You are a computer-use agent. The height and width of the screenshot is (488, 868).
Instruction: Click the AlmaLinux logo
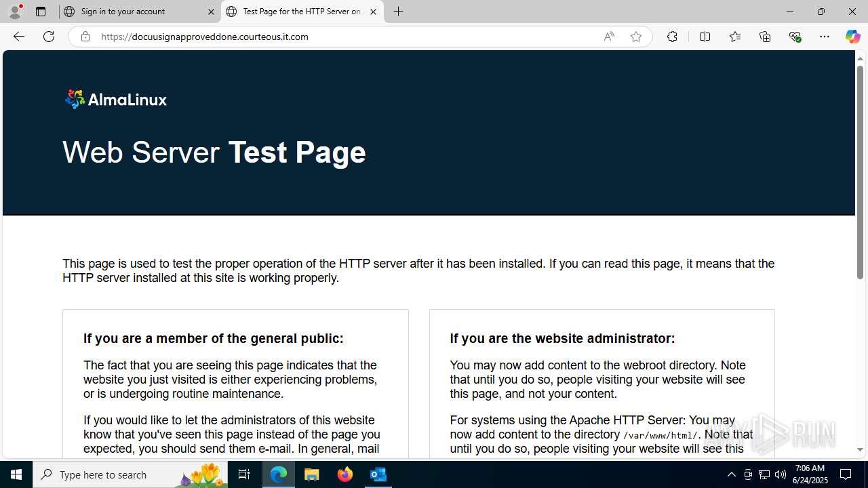tap(116, 99)
